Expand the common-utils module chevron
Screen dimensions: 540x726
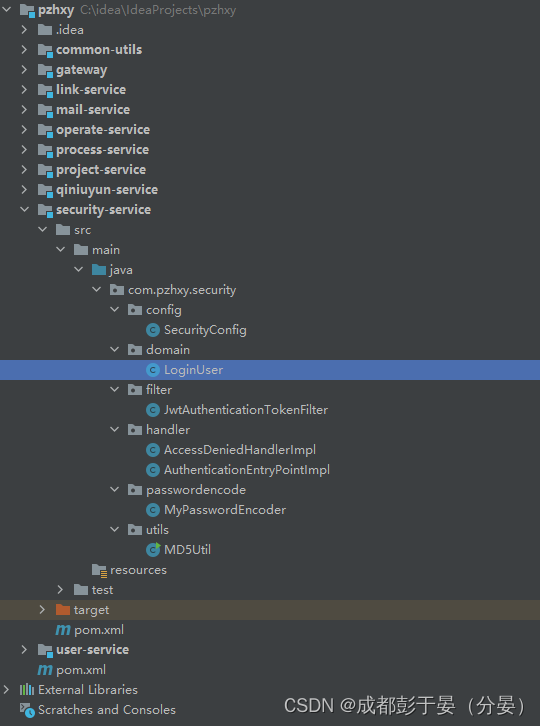click(24, 50)
